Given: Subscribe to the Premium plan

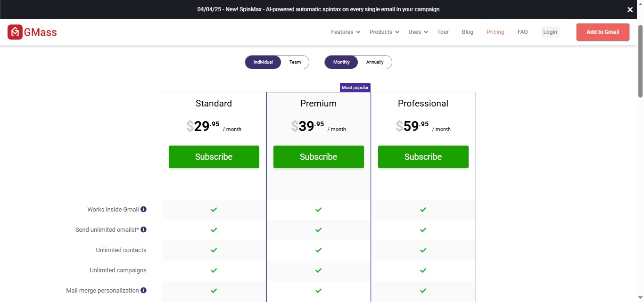Looking at the screenshot, I should point(318,157).
